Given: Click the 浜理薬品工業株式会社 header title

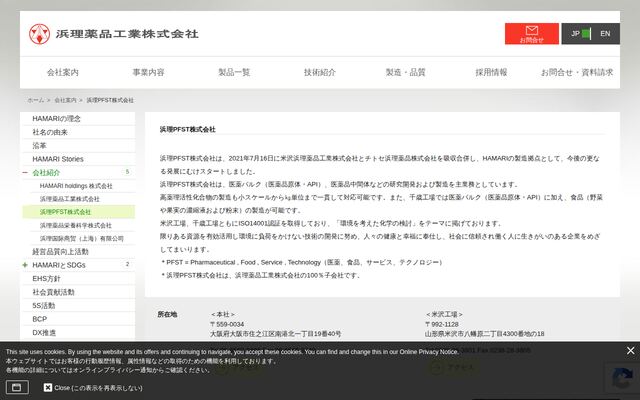Looking at the screenshot, I should tap(127, 34).
